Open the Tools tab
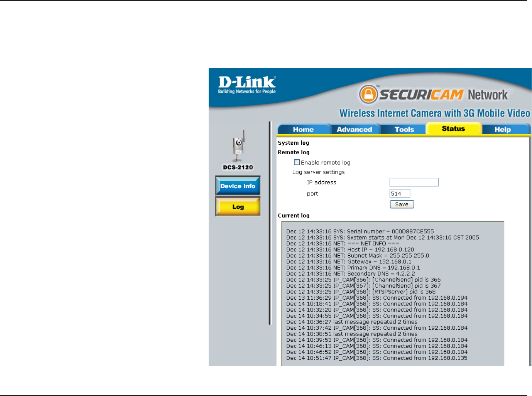 [404, 129]
